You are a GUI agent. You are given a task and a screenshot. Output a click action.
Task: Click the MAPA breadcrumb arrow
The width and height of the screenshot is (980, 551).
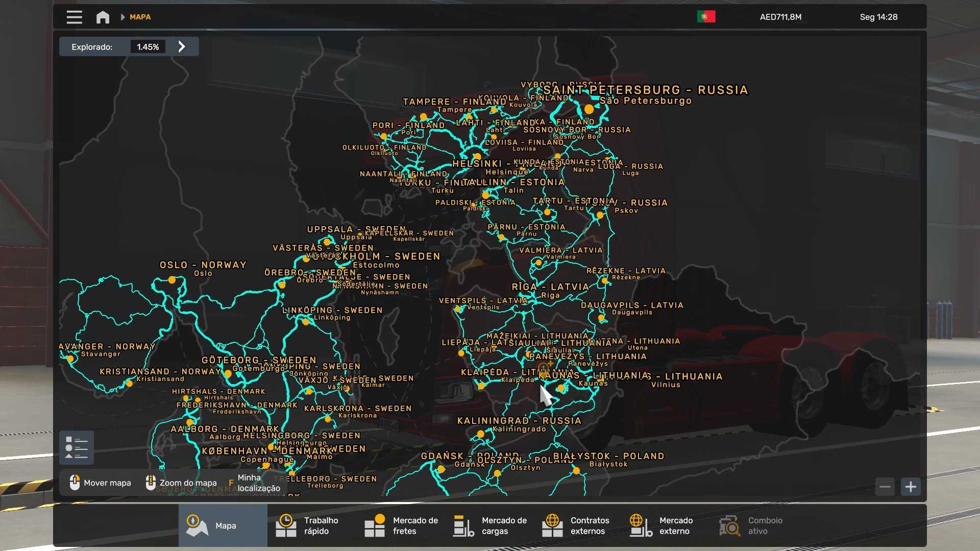click(x=123, y=17)
